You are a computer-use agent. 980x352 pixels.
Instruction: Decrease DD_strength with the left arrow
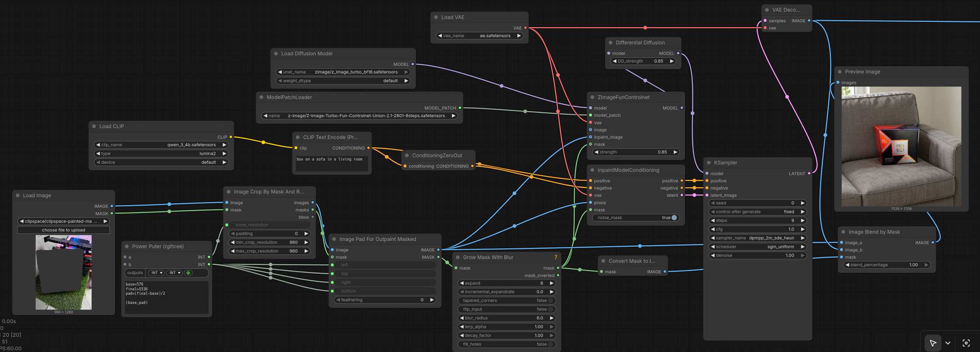[x=615, y=61]
